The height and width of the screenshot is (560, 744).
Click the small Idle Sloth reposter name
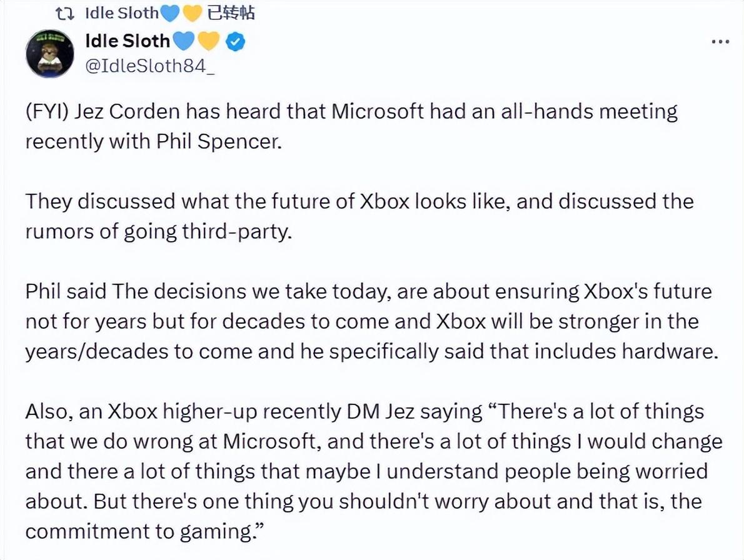(x=122, y=13)
